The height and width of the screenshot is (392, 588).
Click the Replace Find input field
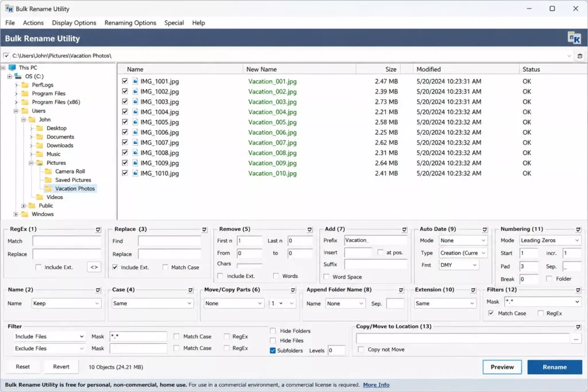click(x=169, y=241)
